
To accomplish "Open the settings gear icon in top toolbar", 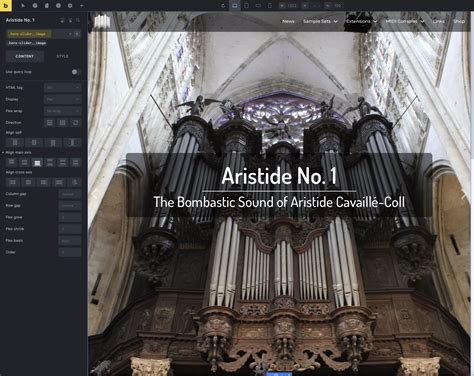I will [x=70, y=6].
